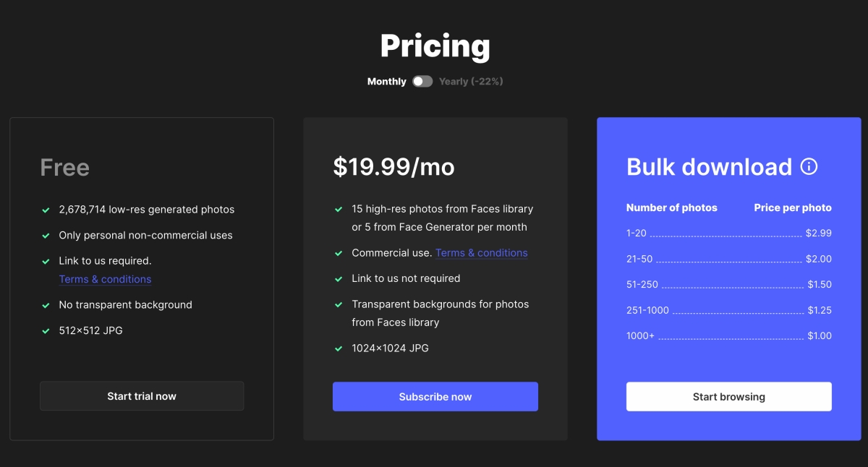Click the checkmark beside Only personal non-commercial uses
868x467 pixels.
point(46,236)
